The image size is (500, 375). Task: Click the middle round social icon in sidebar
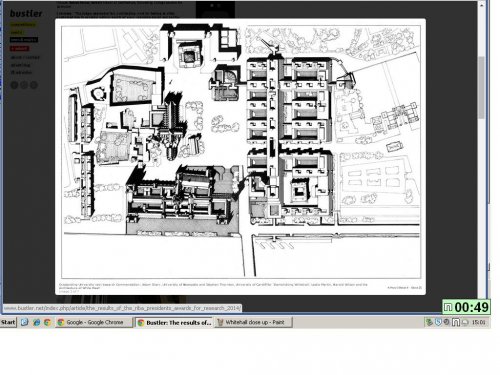click(24, 85)
